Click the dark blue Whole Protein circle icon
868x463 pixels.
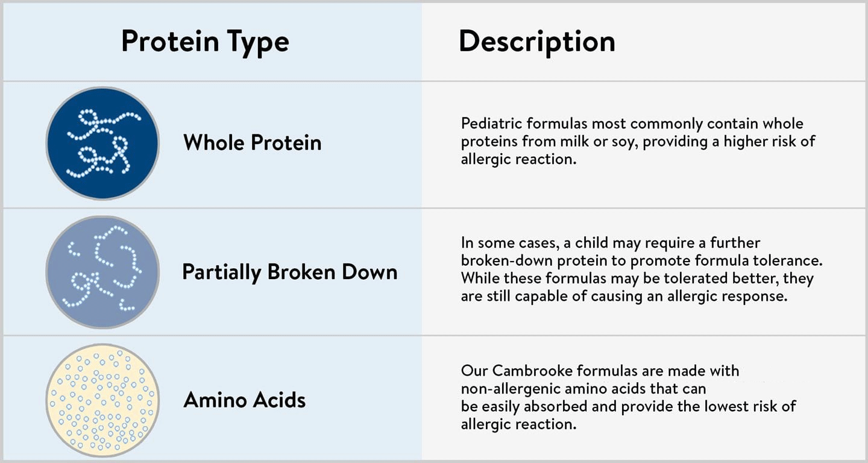(x=102, y=143)
